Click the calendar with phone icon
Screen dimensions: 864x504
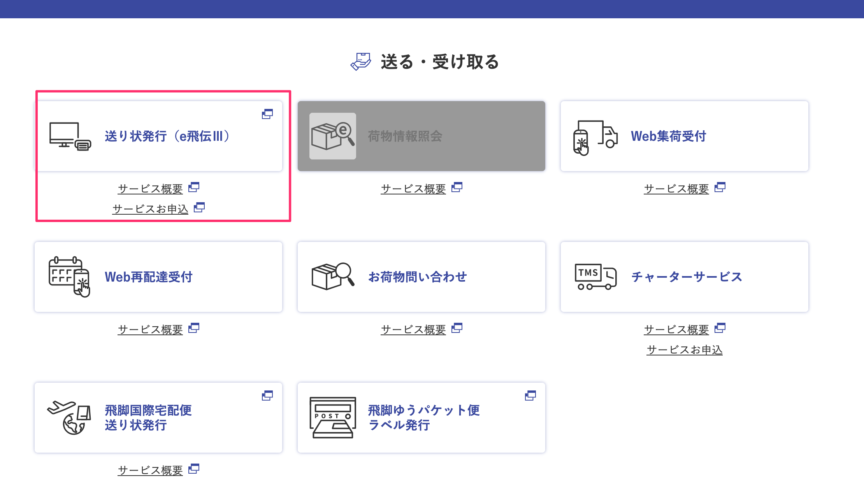[x=70, y=277]
